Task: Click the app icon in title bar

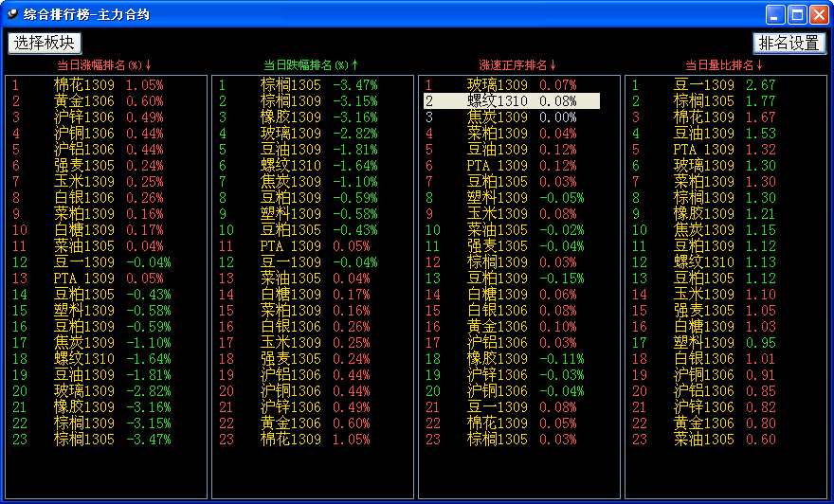Action: tap(11, 14)
